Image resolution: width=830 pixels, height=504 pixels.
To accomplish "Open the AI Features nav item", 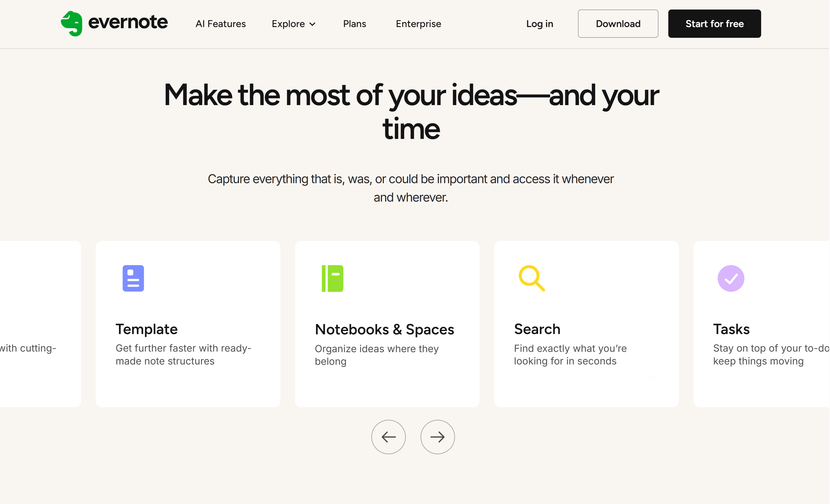I will point(220,24).
